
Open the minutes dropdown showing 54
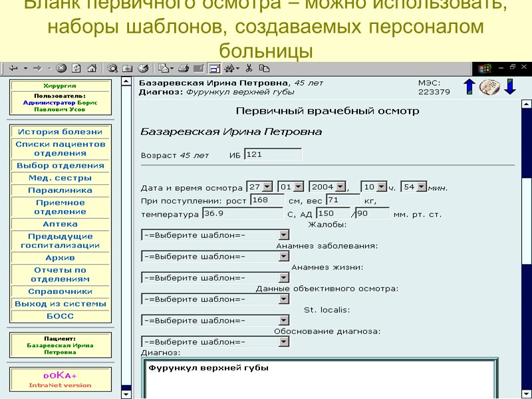point(414,187)
